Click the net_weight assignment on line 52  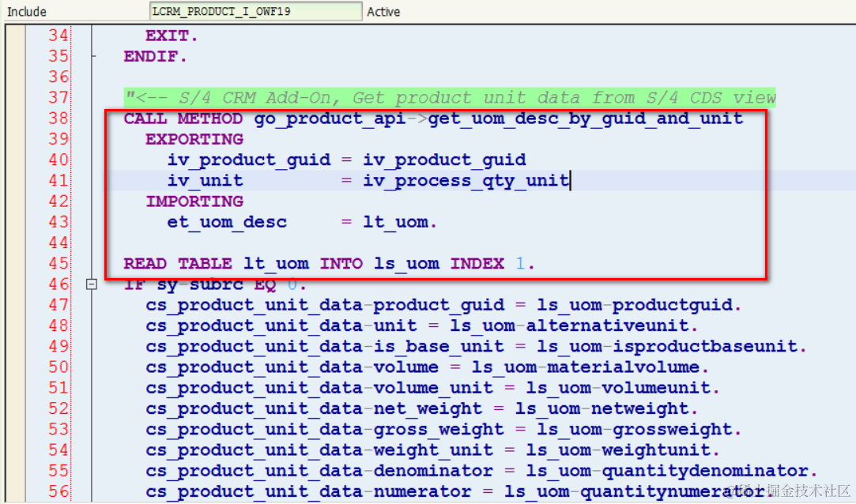pyautogui.click(x=421, y=408)
